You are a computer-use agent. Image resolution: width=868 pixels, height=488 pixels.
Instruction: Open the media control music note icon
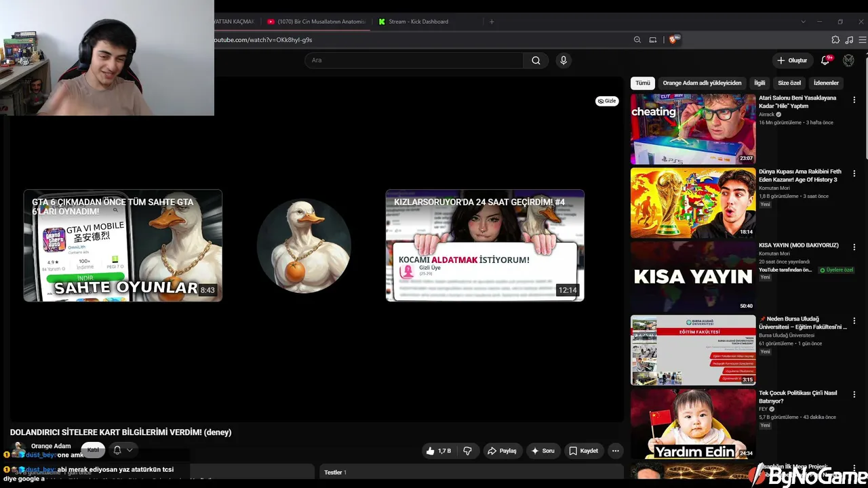tap(849, 40)
